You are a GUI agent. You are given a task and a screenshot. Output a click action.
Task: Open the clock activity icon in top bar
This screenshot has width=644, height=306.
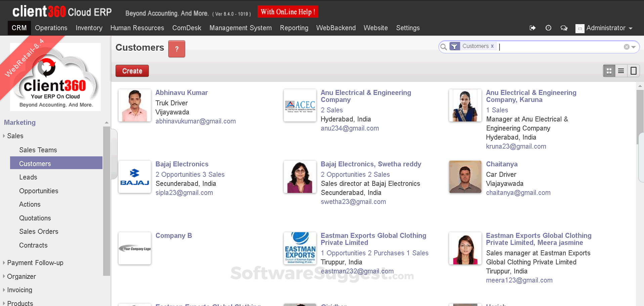pyautogui.click(x=548, y=28)
